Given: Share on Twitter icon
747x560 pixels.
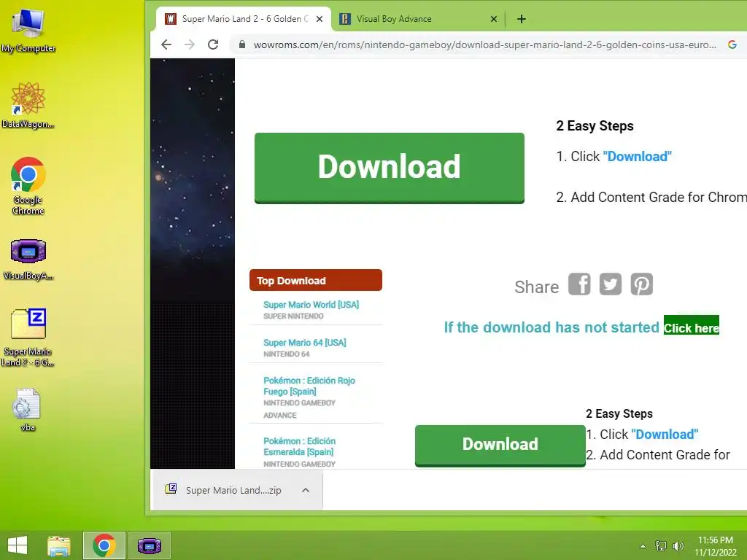Looking at the screenshot, I should point(611,284).
